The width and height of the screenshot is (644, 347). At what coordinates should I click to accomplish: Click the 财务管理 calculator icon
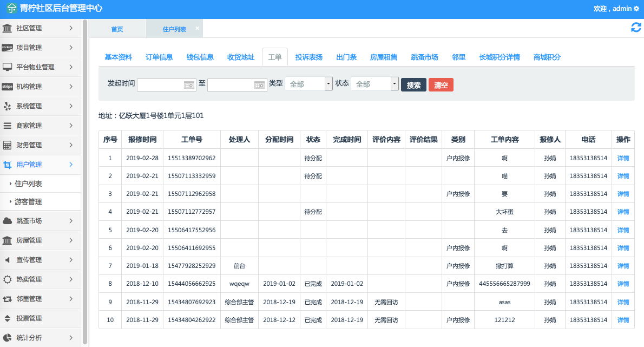coord(7,145)
